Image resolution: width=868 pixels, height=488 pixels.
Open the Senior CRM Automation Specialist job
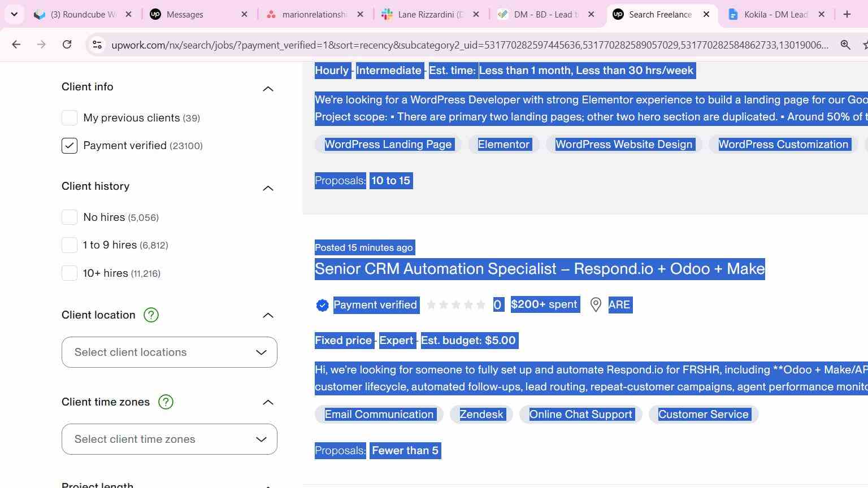(x=540, y=269)
